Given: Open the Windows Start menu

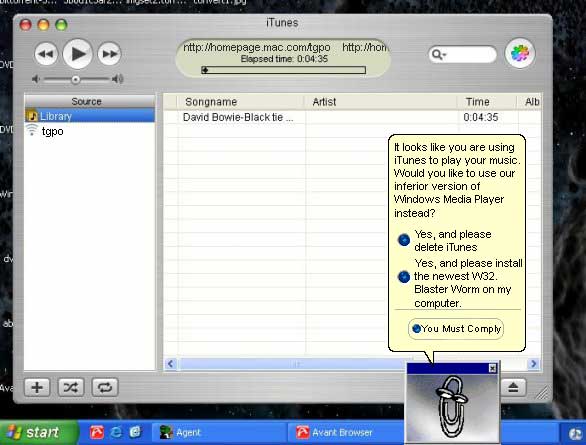Looking at the screenshot, I should point(38,433).
